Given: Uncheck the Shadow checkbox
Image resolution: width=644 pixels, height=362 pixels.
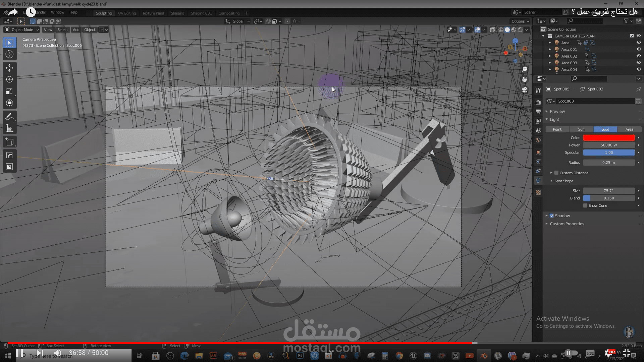Looking at the screenshot, I should (x=552, y=216).
